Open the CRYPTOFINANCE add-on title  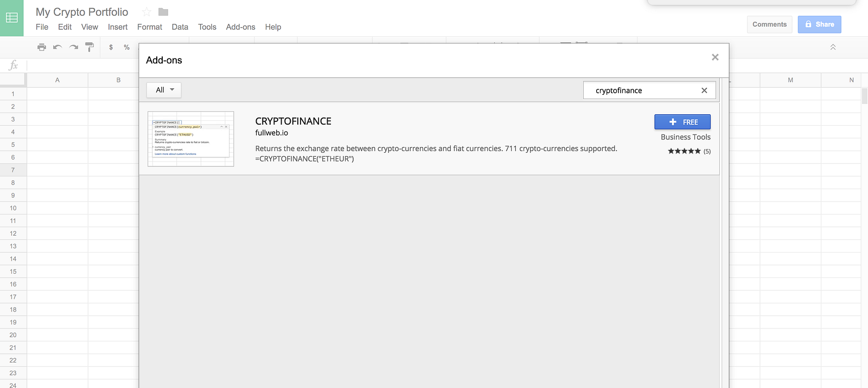293,121
